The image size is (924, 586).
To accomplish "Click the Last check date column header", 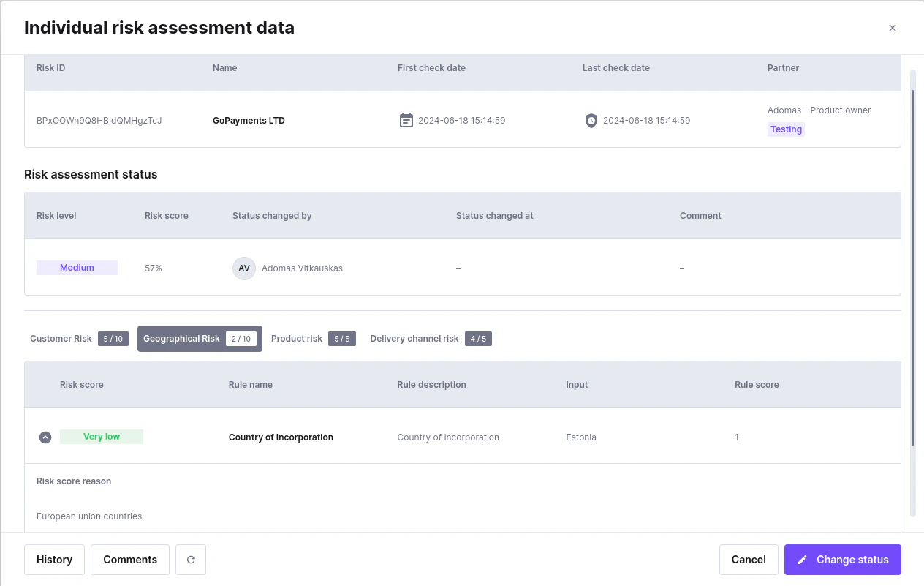I will pos(616,68).
